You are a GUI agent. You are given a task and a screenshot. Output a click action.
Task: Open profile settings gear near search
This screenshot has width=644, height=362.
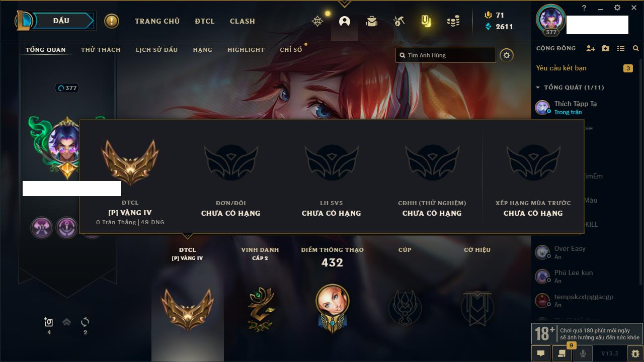pos(507,55)
